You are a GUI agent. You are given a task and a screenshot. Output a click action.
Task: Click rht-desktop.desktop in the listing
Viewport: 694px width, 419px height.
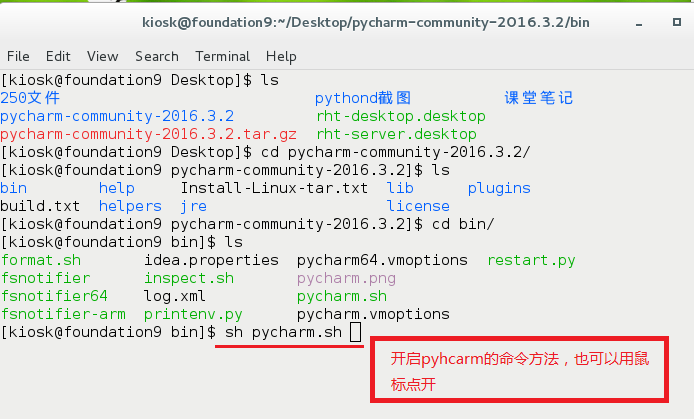pos(401,116)
